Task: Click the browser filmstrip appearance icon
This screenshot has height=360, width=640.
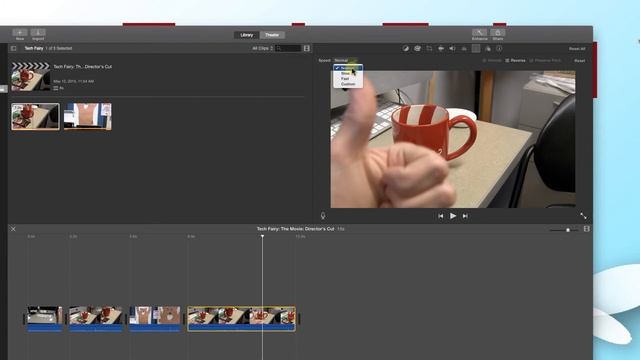Action: coord(307,48)
